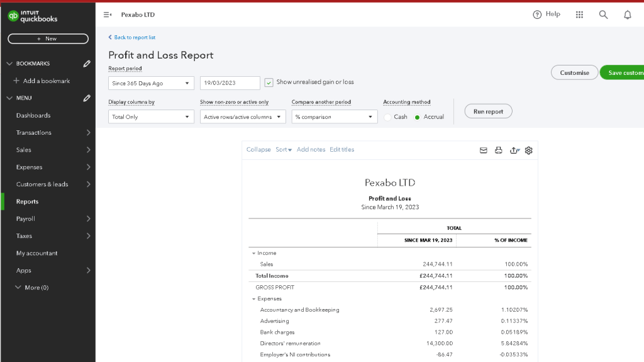
Task: Open the Reports menu item
Action: coord(27,201)
